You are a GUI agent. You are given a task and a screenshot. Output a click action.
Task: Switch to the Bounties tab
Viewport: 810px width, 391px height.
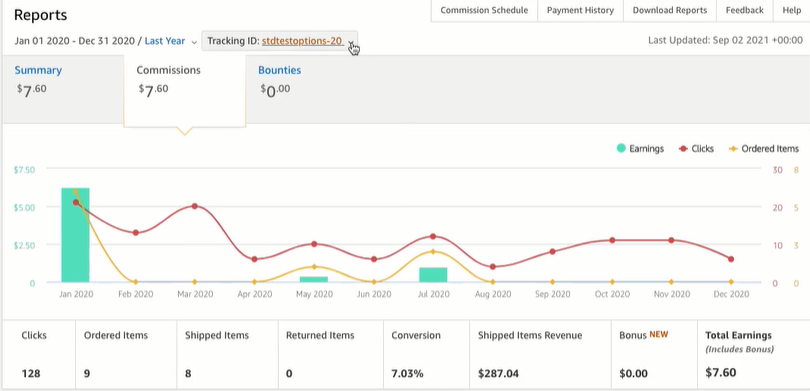(279, 70)
